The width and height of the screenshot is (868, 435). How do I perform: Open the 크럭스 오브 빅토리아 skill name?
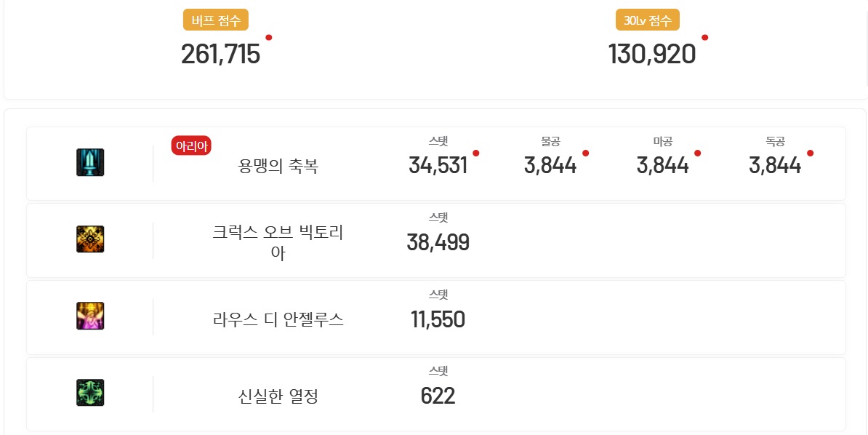[x=278, y=243]
